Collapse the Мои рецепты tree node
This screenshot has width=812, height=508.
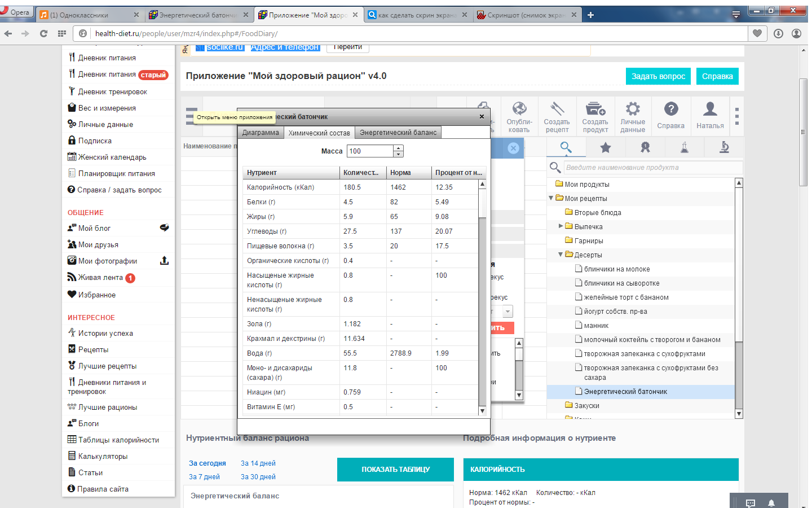(551, 198)
